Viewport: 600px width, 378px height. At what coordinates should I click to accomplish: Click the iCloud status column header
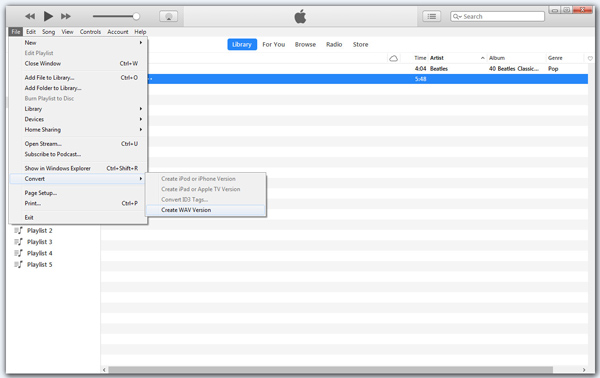coord(393,58)
